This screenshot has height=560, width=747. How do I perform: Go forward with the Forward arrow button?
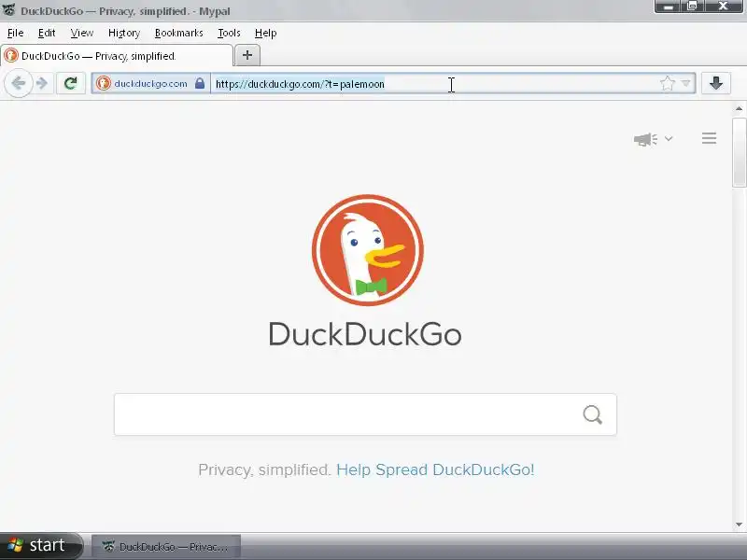click(42, 83)
